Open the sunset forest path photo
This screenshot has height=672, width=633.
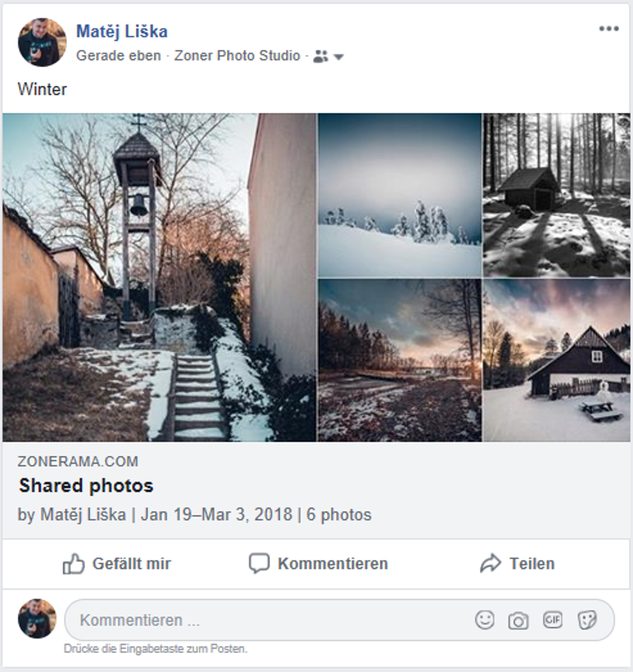coord(399,360)
